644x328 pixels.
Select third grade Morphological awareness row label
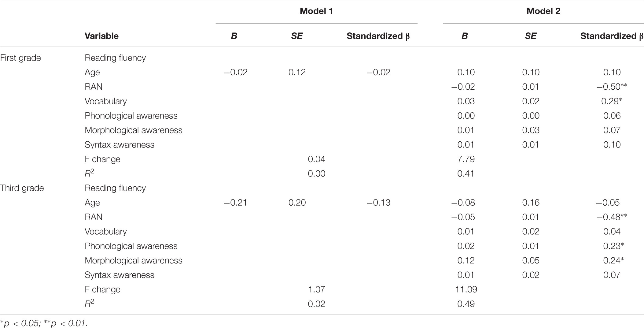tap(134, 260)
